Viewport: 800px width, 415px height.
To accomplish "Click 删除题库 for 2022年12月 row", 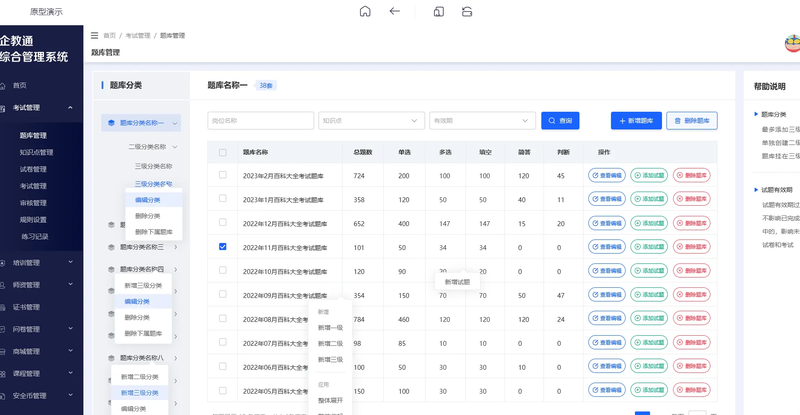I will 692,223.
